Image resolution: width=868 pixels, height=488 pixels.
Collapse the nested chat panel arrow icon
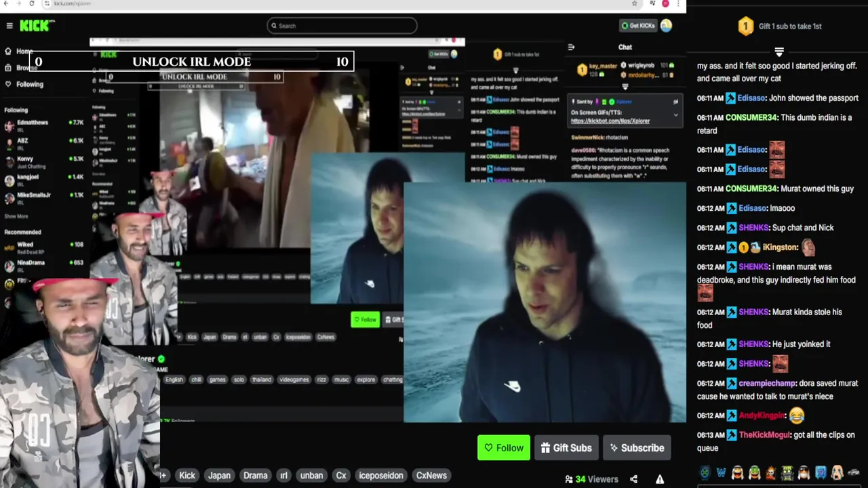coord(571,47)
